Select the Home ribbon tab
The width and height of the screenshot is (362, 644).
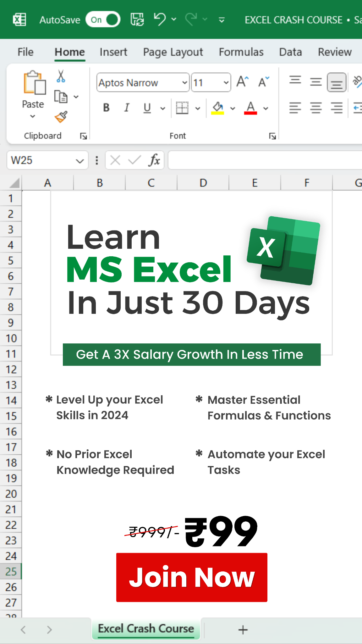[70, 52]
